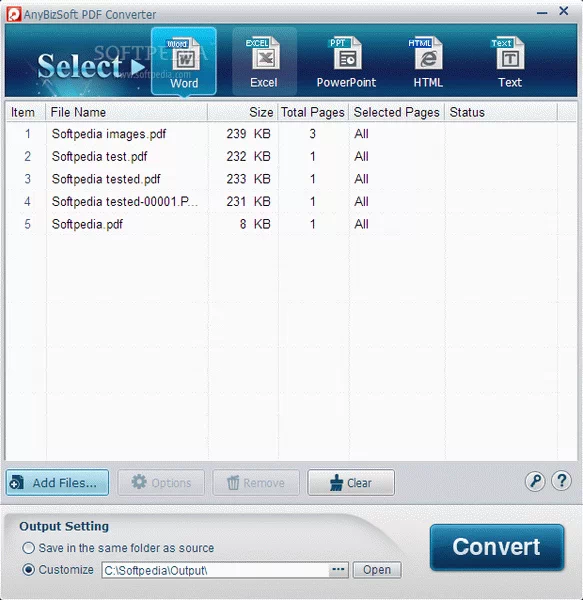Select Save in the same folder as source
Image resolution: width=583 pixels, height=600 pixels.
pyautogui.click(x=118, y=548)
